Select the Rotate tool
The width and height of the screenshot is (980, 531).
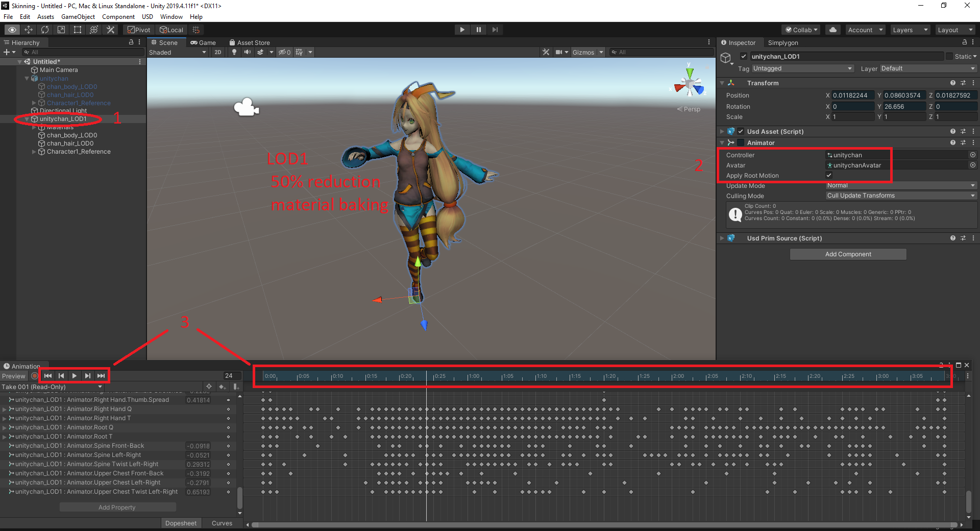pos(45,29)
